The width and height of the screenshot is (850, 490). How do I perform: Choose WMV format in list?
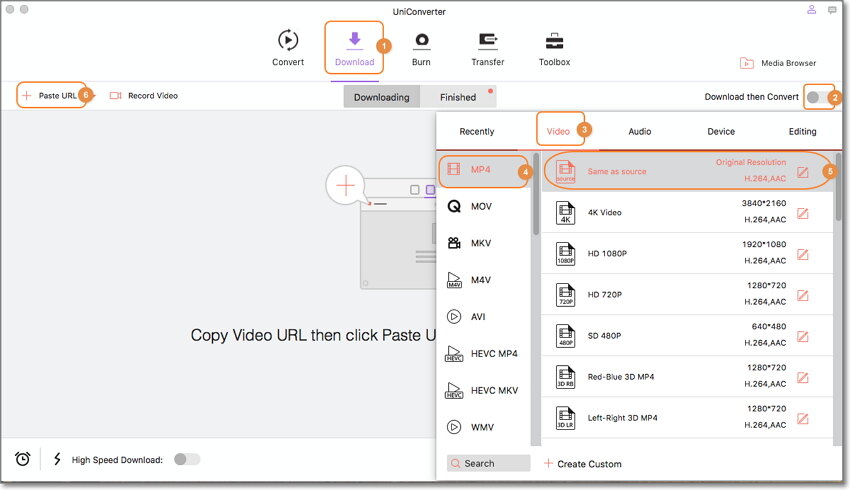(x=484, y=428)
